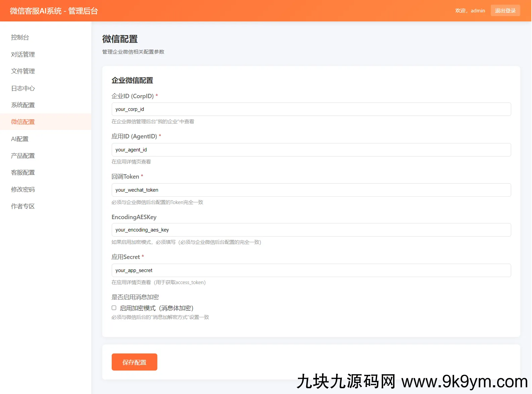Open 客服配置 from the sidebar
Image resolution: width=532 pixels, height=394 pixels.
23,172
